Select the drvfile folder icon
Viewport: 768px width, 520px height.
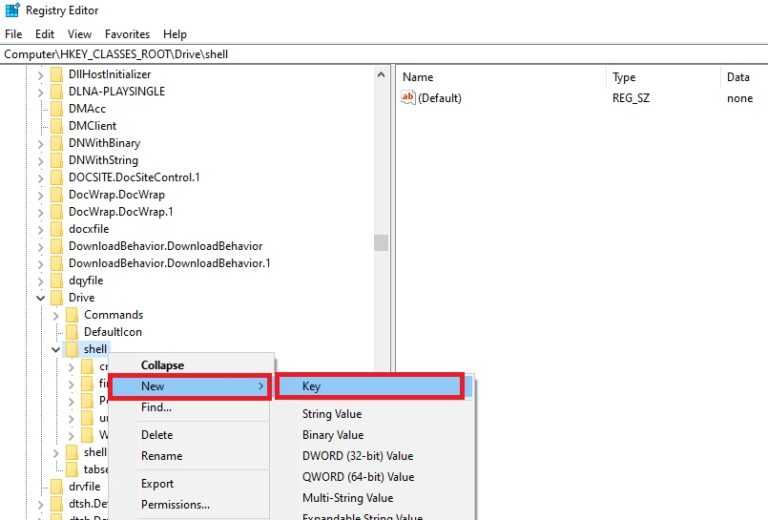[56, 487]
